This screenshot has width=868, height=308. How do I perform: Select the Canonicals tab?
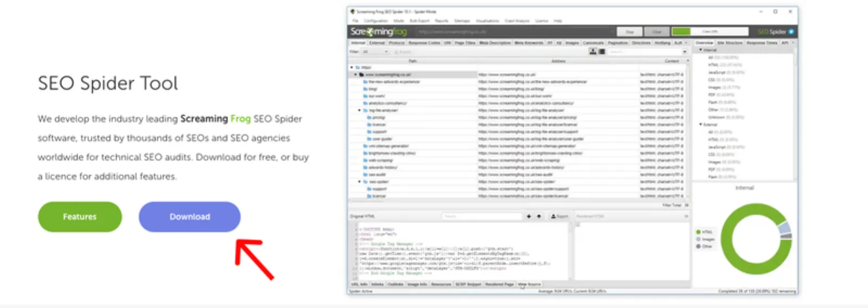point(593,43)
